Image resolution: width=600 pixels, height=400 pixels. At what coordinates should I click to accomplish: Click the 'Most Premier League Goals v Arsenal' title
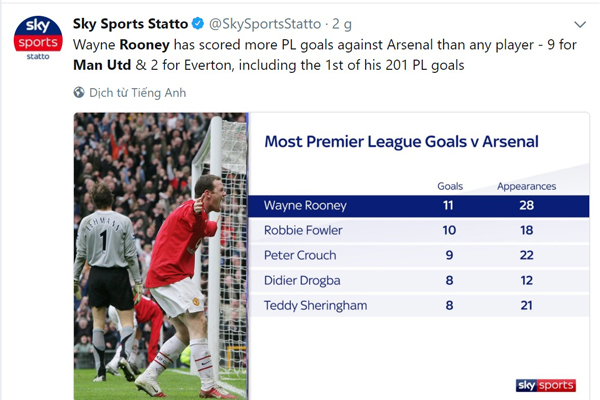coord(401,142)
